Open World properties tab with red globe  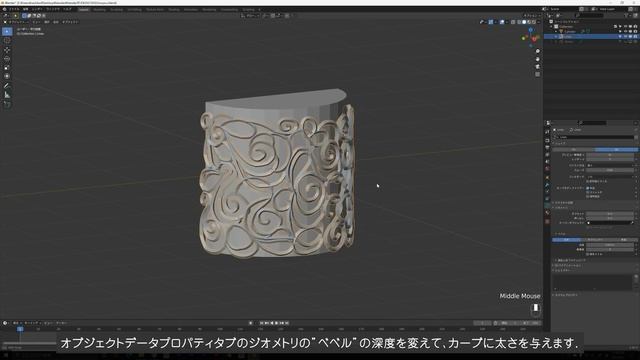[547, 169]
